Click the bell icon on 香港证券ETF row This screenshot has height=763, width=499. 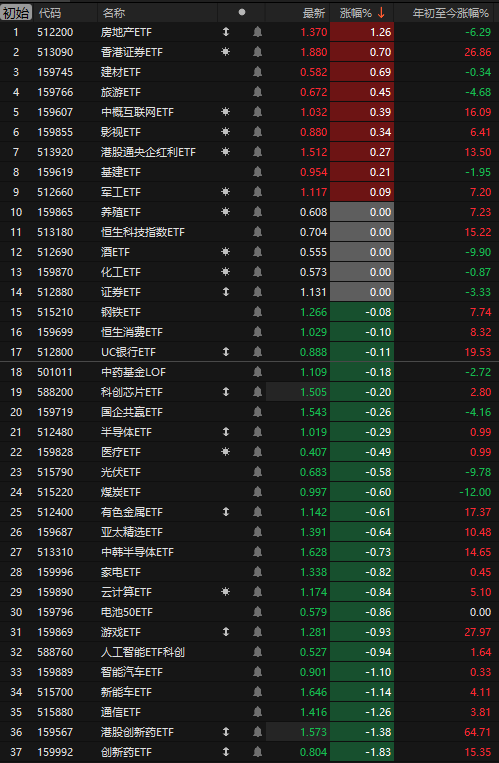(258, 52)
